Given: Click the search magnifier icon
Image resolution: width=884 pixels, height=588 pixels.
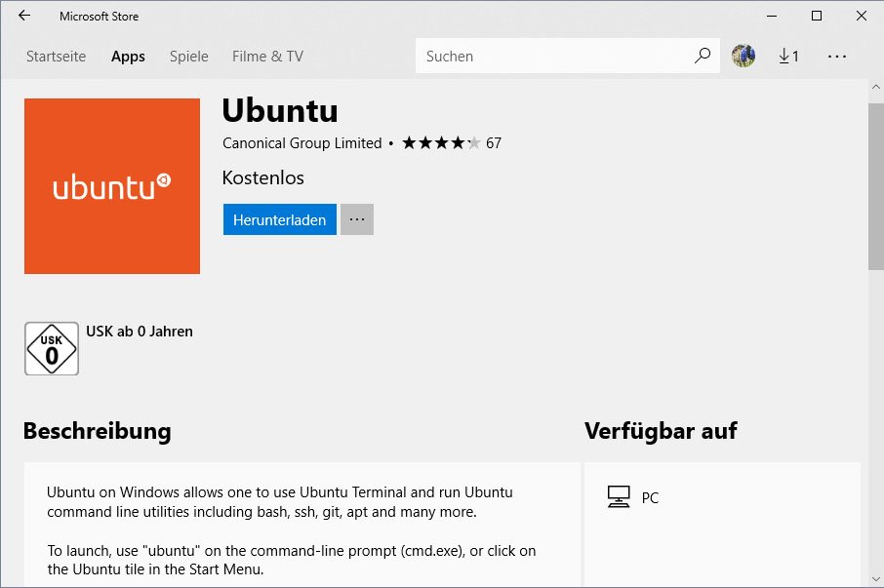Looking at the screenshot, I should (702, 56).
